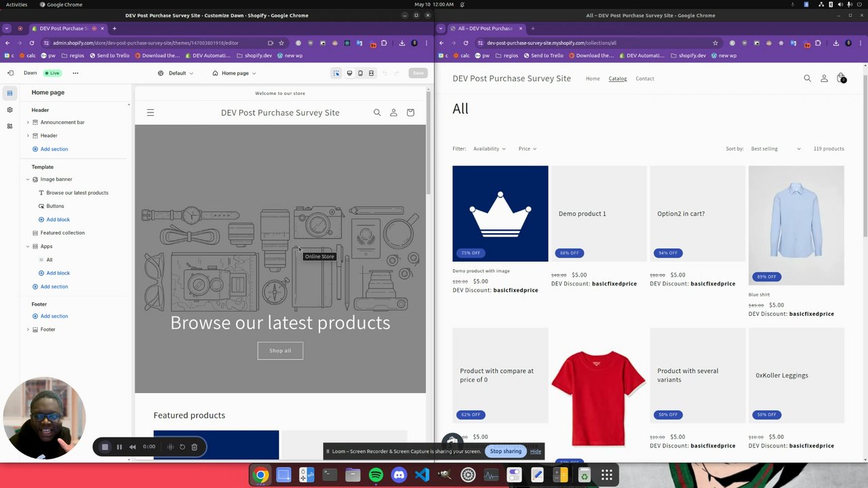Open the 'Best selling' sort dropdown
868x488 pixels.
pos(776,149)
